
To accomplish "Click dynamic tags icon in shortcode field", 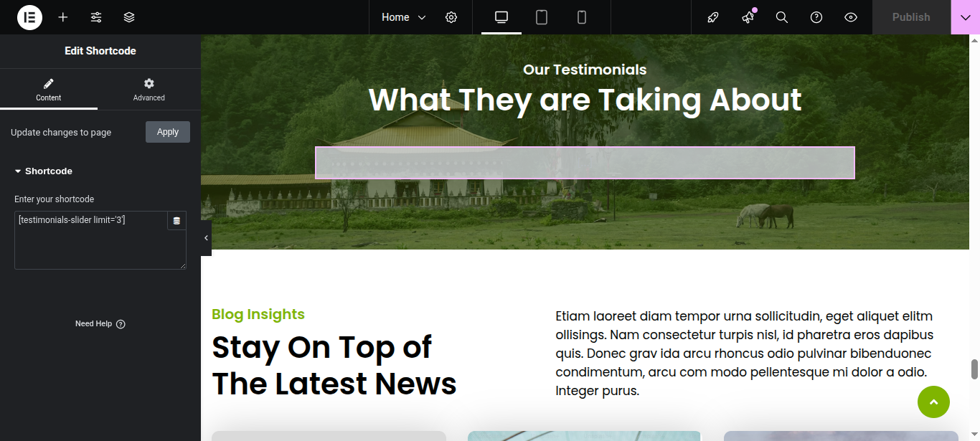I will click(177, 221).
